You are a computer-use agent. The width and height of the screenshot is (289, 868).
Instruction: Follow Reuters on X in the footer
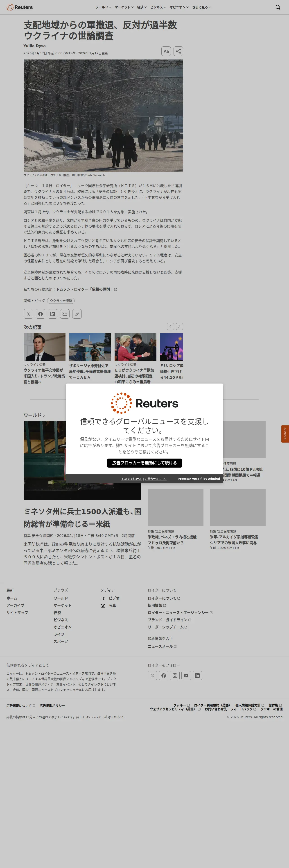152,675
